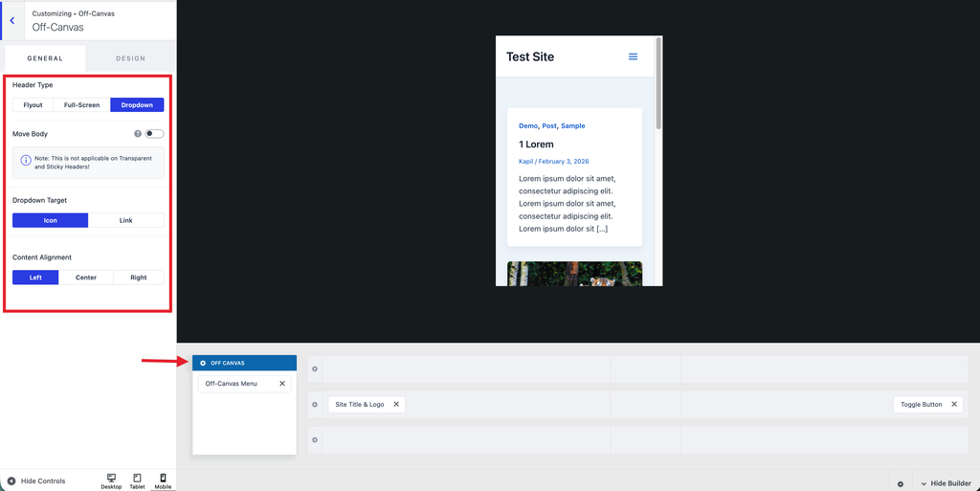
Task: Remove Toggle Button element with X
Action: click(954, 404)
